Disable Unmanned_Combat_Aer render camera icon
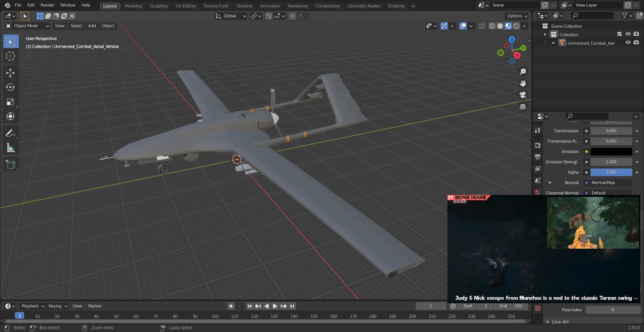 [x=636, y=43]
